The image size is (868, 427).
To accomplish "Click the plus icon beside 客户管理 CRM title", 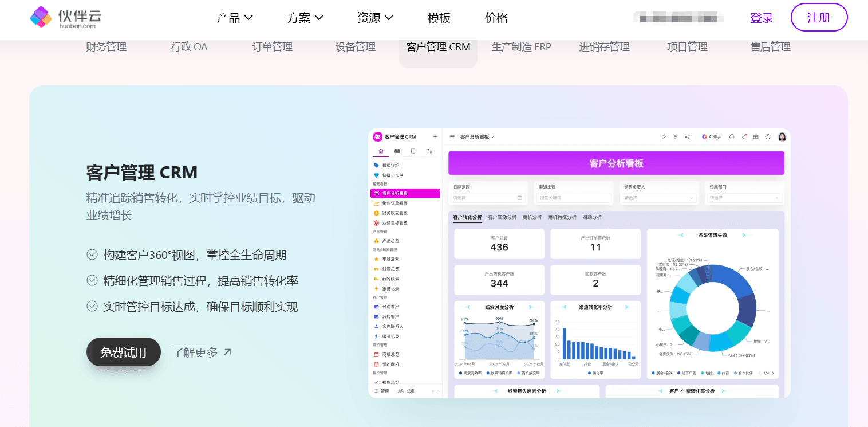I will coord(435,137).
